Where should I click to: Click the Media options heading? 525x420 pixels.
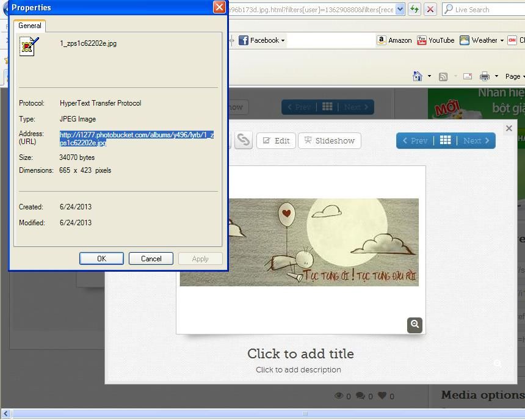[483, 395]
